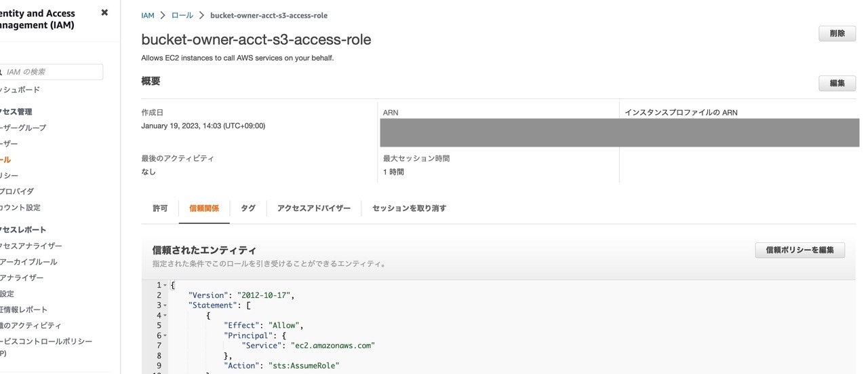Screen dimensions: 868x374
Task: Click the role title bucket-owner-acct-s3-access-role heading
Action: tap(256, 39)
